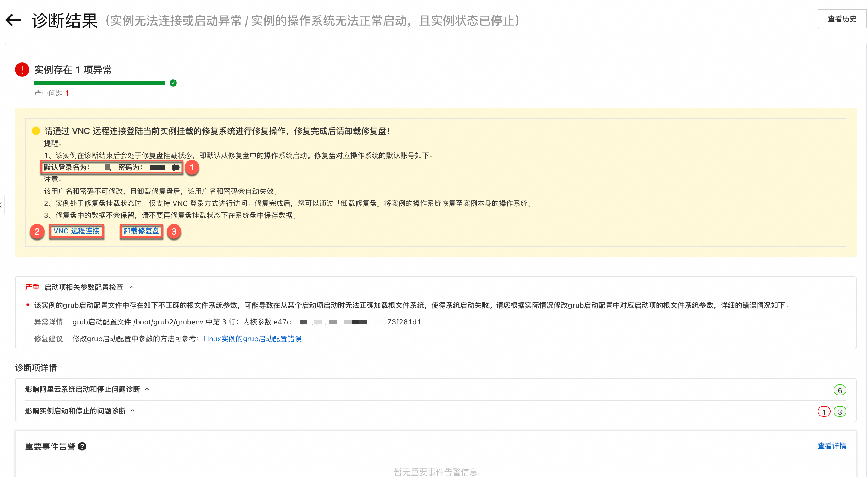
Task: Collapse 影响实例启动和停止的问题诊断 row
Action: 132,410
